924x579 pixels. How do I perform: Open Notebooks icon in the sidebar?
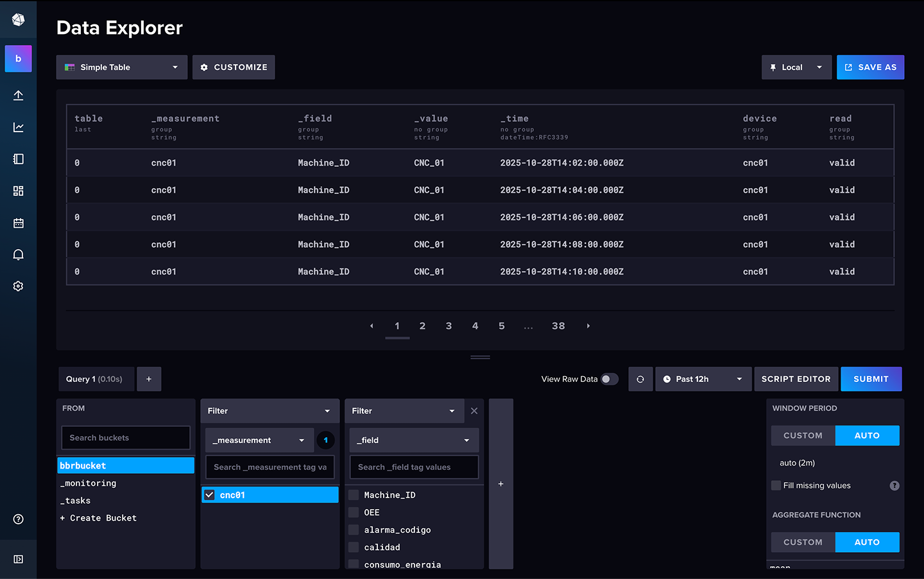(18, 159)
